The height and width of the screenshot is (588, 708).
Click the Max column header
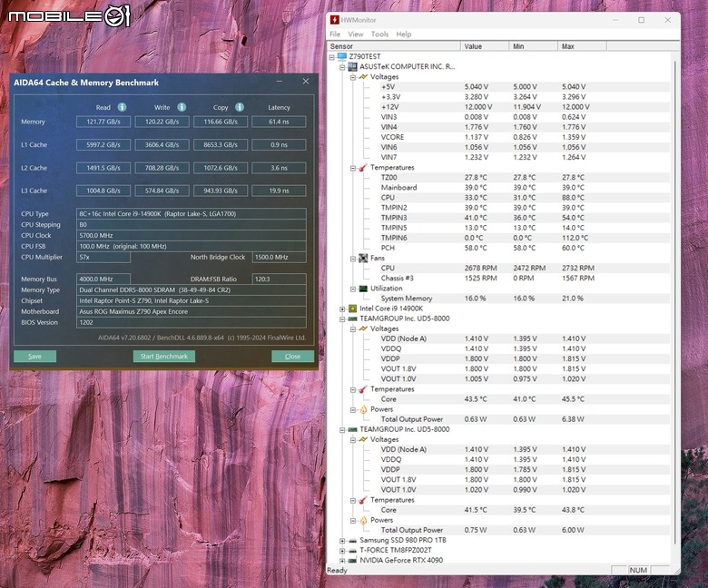point(583,46)
